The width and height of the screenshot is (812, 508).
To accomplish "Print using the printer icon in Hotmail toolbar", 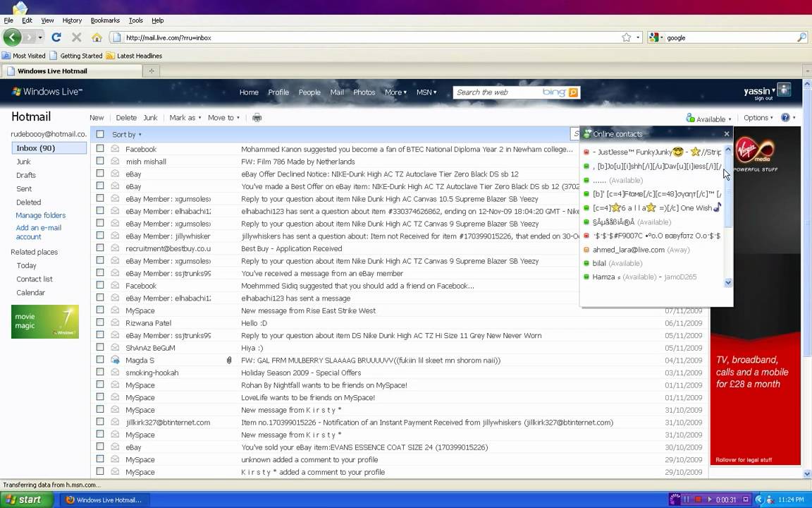I will point(257,118).
